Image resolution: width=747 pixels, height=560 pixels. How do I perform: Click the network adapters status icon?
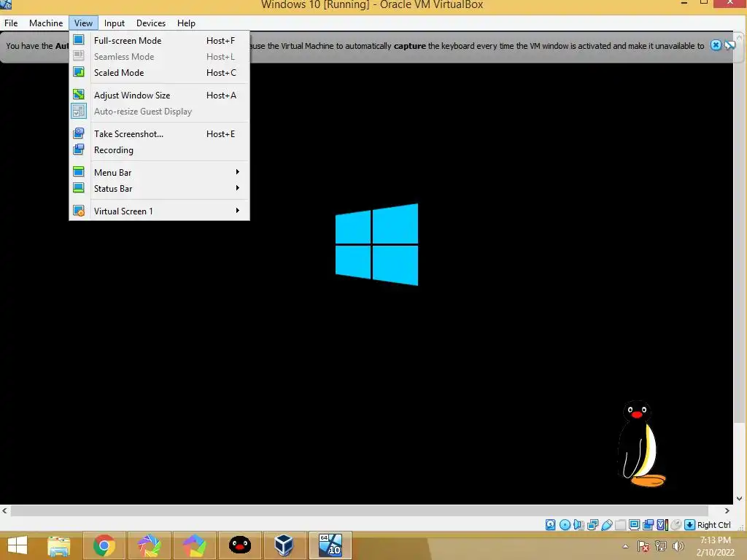[x=592, y=525]
